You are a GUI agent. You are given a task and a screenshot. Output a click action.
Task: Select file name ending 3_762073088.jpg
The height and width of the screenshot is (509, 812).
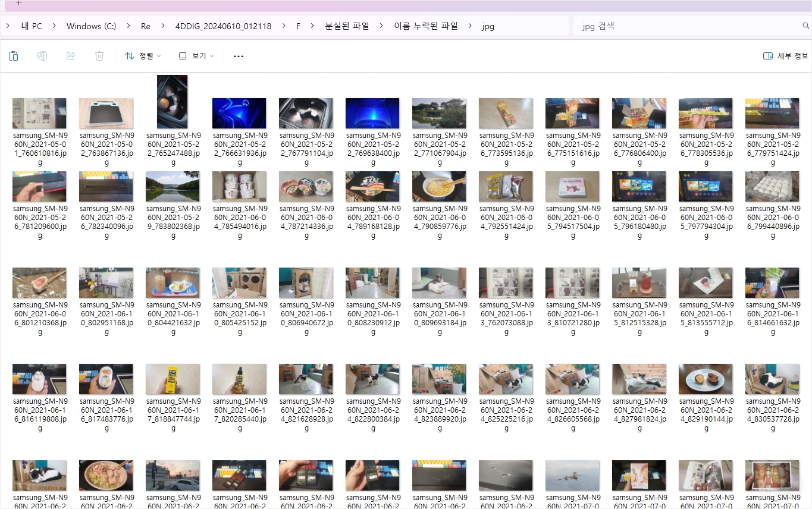pos(506,318)
